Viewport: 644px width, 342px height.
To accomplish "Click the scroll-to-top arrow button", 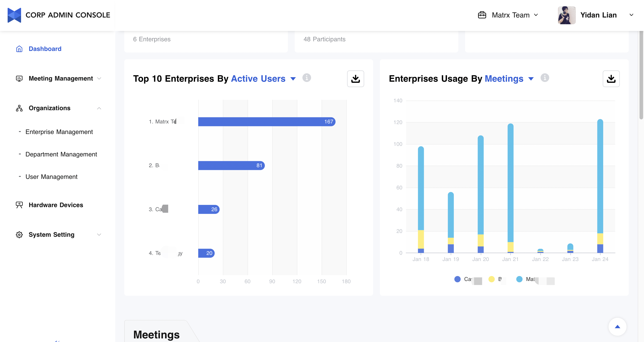I will [x=617, y=327].
